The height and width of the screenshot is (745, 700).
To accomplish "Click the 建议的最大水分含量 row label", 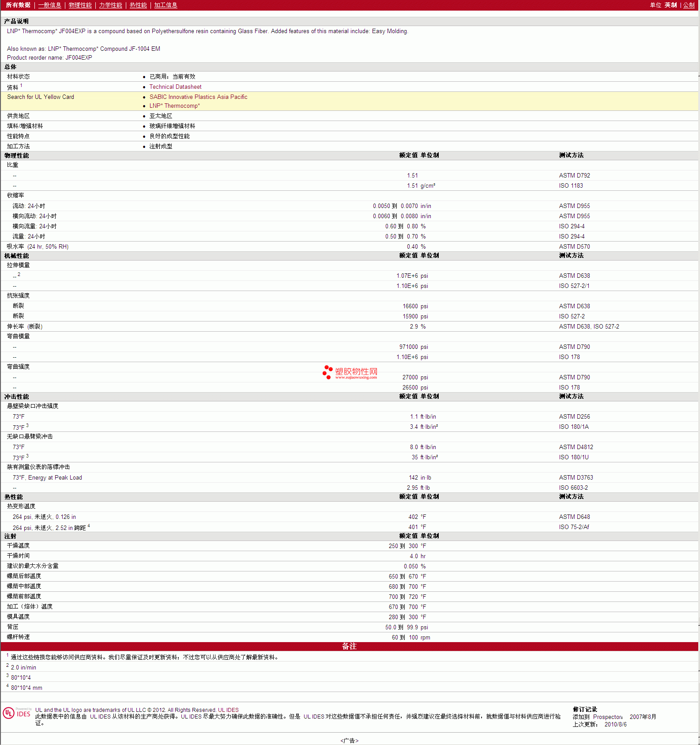I will tap(32, 566).
